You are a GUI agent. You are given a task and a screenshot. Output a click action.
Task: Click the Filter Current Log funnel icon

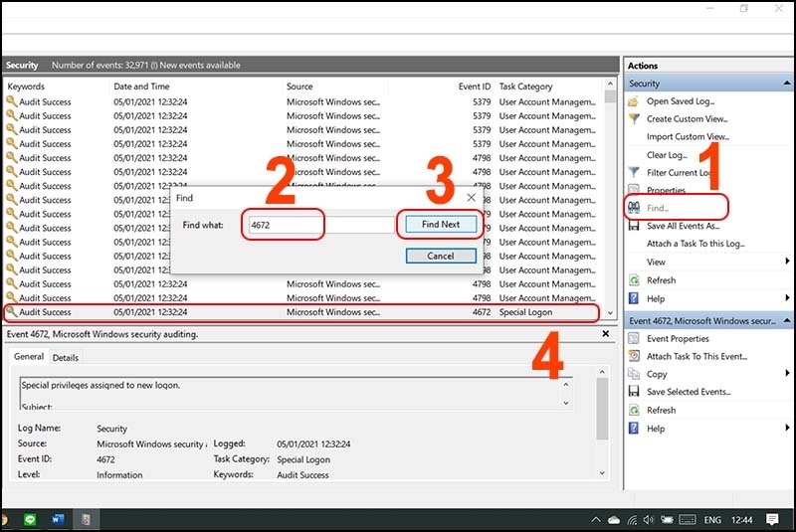[x=634, y=172]
